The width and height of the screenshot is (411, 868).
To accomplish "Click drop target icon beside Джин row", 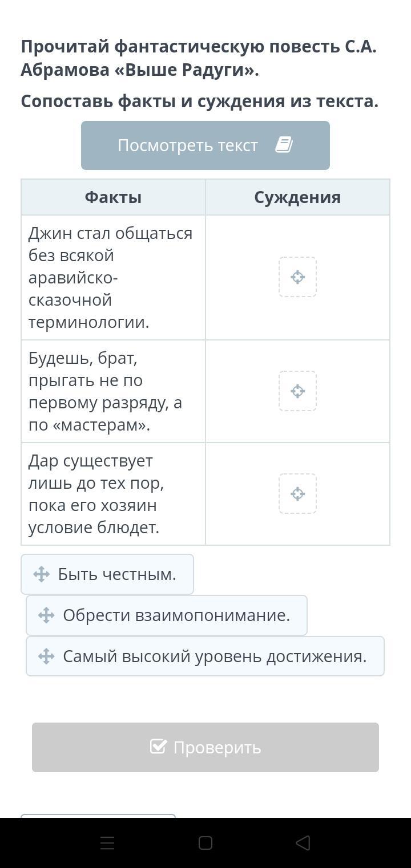I will 297,277.
